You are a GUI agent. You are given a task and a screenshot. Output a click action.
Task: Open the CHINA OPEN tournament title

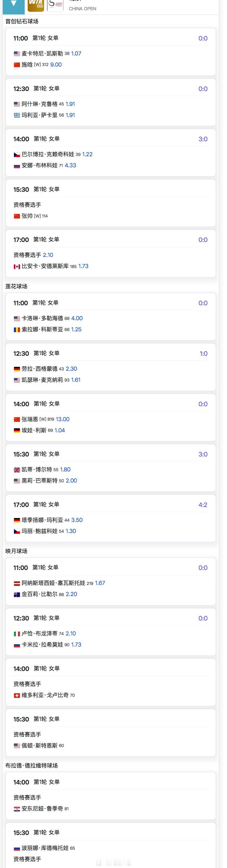pos(82,9)
